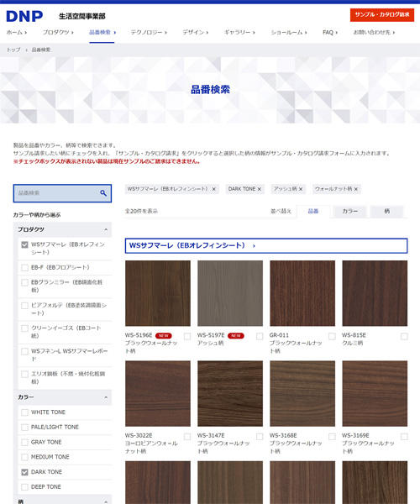Open WS-815E クルミ柄 swatch
The image size is (420, 504).
click(x=375, y=293)
